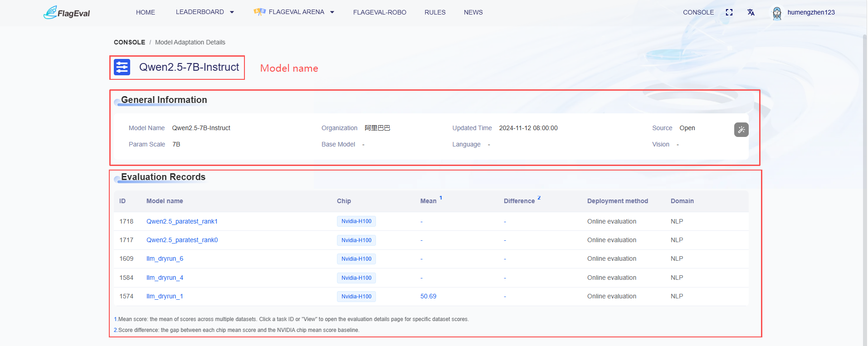Open the RULES menu item

tap(435, 12)
